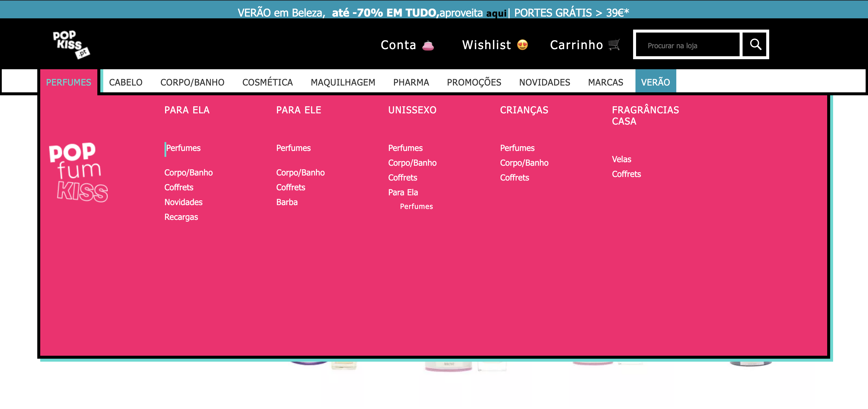The height and width of the screenshot is (409, 868).
Task: Expand the MARCAS menu
Action: (605, 82)
